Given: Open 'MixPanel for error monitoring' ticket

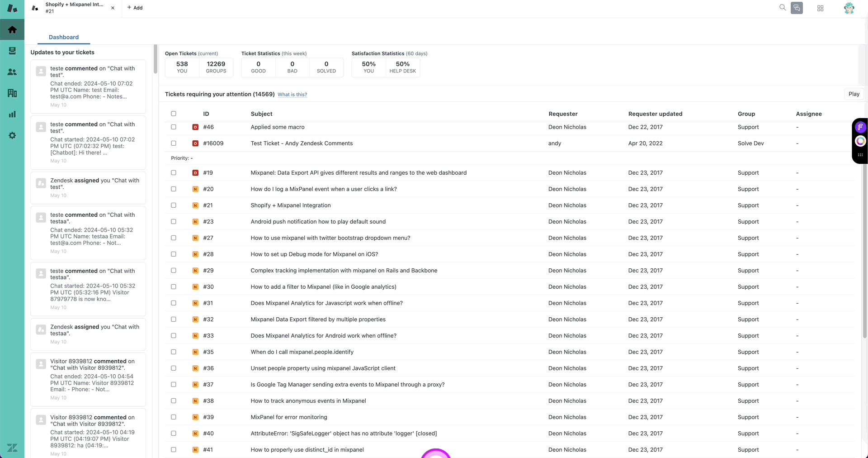Looking at the screenshot, I should point(289,417).
